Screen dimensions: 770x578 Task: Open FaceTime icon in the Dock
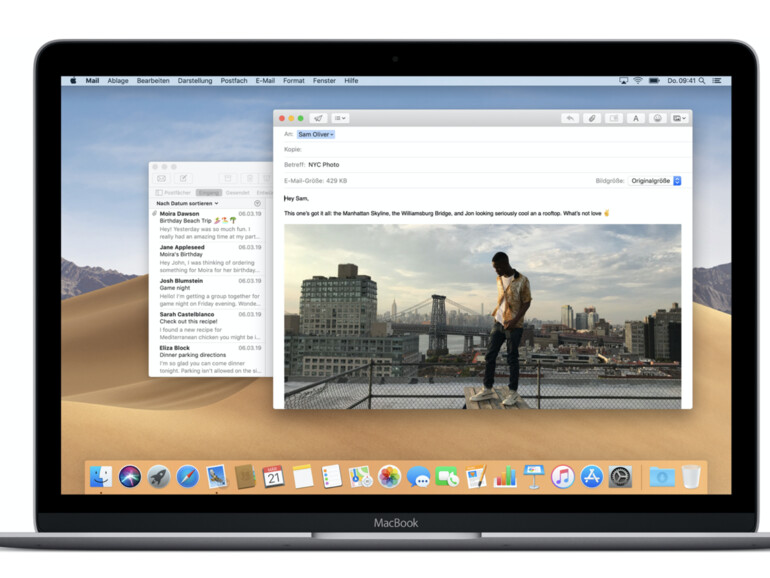pyautogui.click(x=447, y=476)
